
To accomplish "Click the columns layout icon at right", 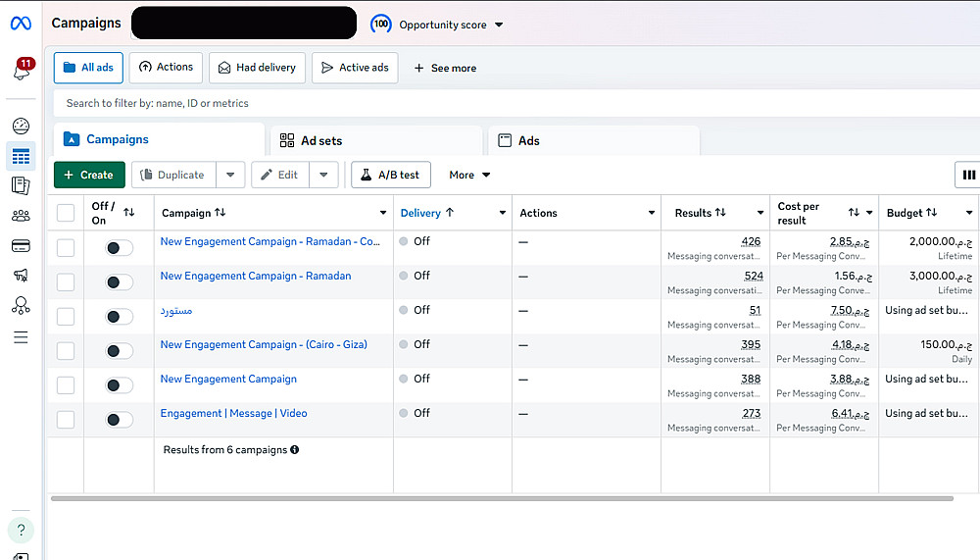I will [968, 175].
